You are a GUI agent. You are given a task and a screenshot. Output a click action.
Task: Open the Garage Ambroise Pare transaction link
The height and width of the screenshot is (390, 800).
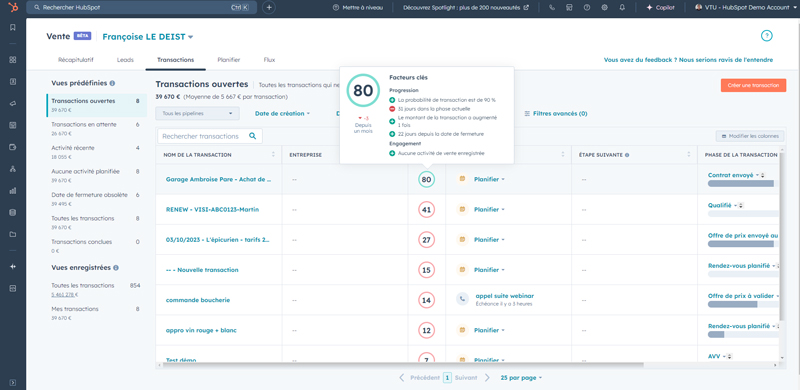(x=218, y=179)
